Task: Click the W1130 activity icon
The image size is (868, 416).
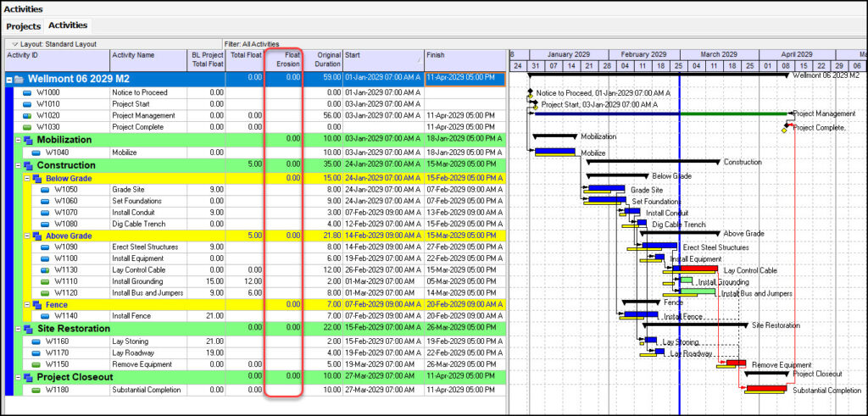Action: pyautogui.click(x=45, y=270)
